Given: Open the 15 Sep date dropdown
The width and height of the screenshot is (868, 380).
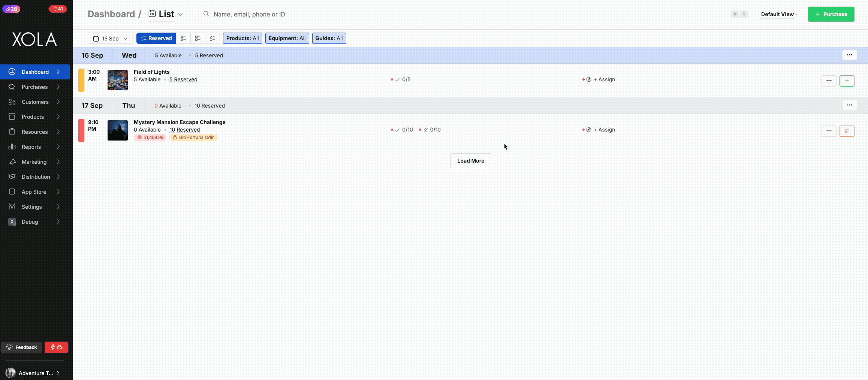Looking at the screenshot, I should 111,38.
